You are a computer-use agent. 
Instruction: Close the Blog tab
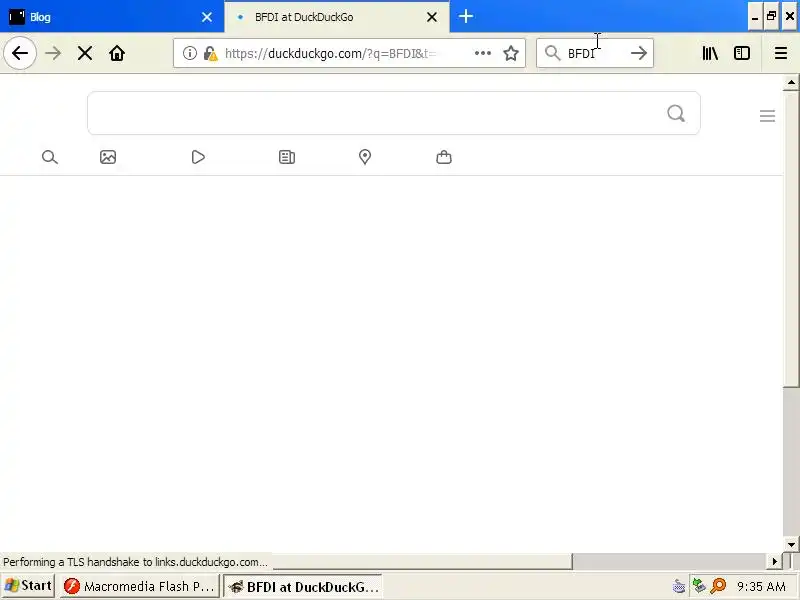(x=207, y=17)
